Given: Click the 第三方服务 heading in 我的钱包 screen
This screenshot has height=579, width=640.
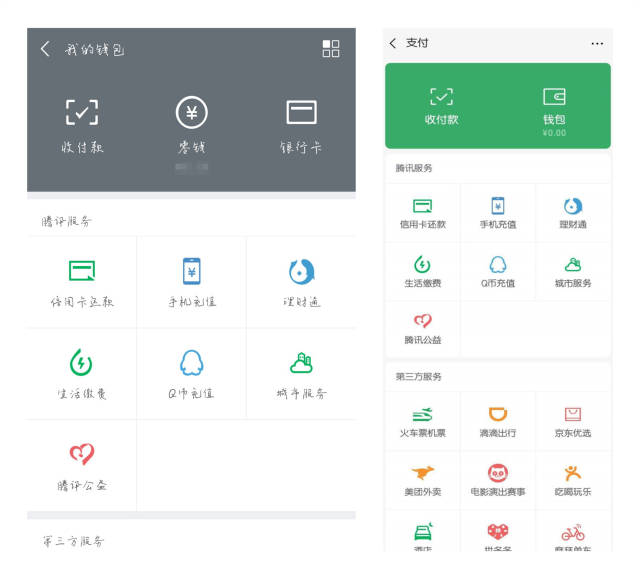Looking at the screenshot, I should click(x=73, y=541).
